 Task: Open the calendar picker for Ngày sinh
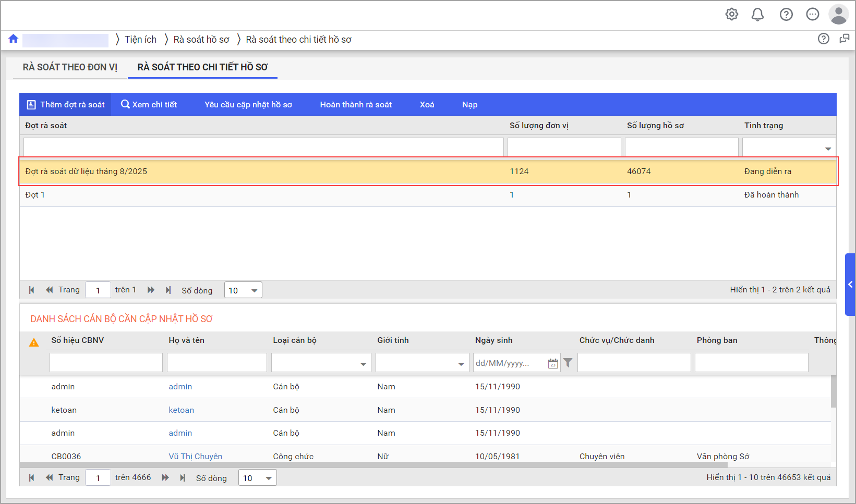click(553, 363)
